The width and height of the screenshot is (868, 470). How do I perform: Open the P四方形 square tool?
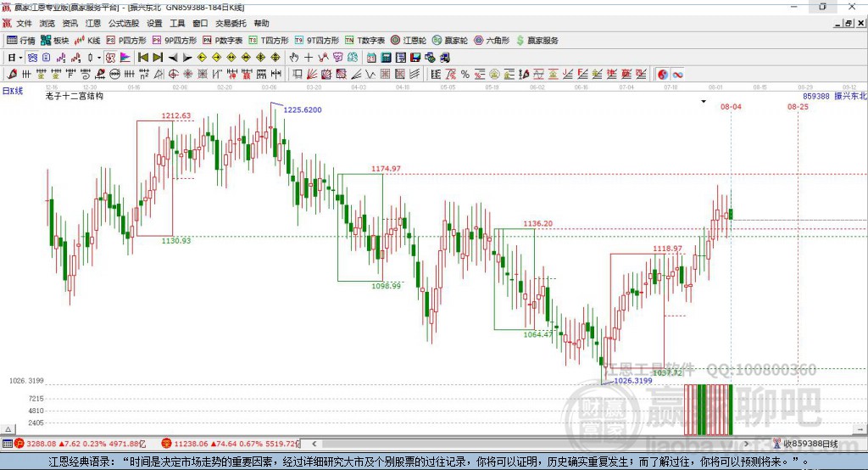click(x=126, y=41)
